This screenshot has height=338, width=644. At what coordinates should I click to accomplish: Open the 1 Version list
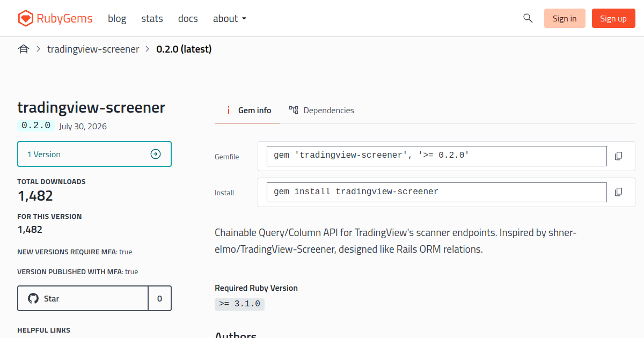[x=94, y=155]
